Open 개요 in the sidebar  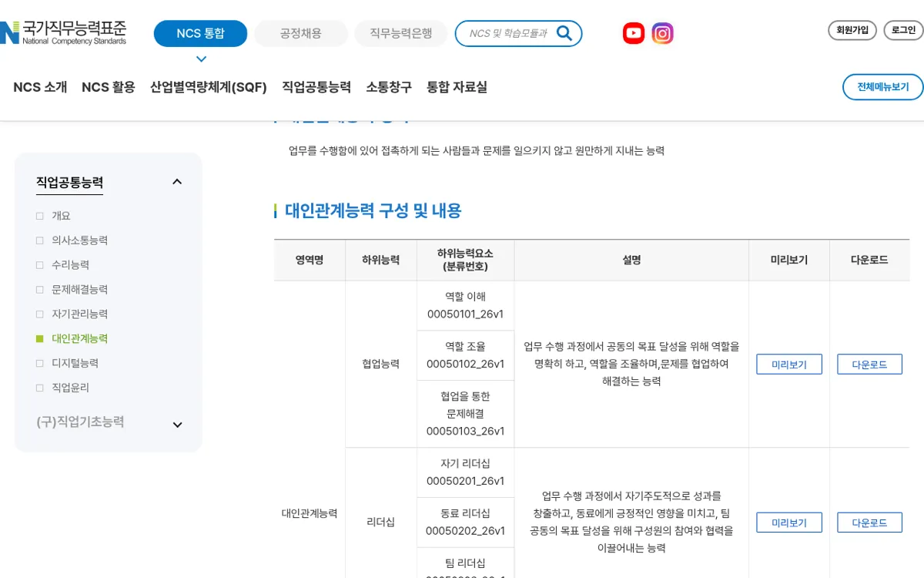click(61, 216)
